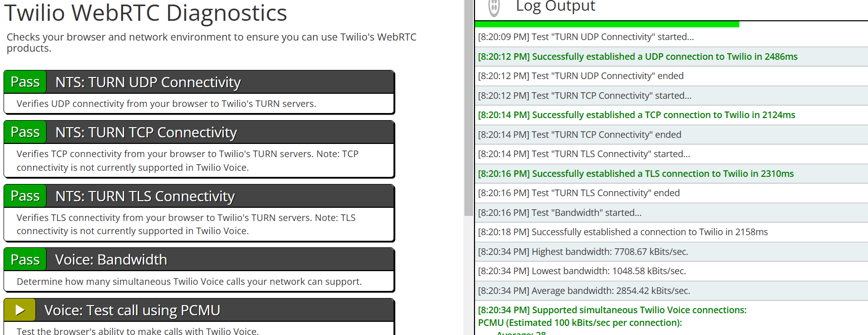Click the Pass badge for TURN TCP Connectivity

pyautogui.click(x=25, y=132)
